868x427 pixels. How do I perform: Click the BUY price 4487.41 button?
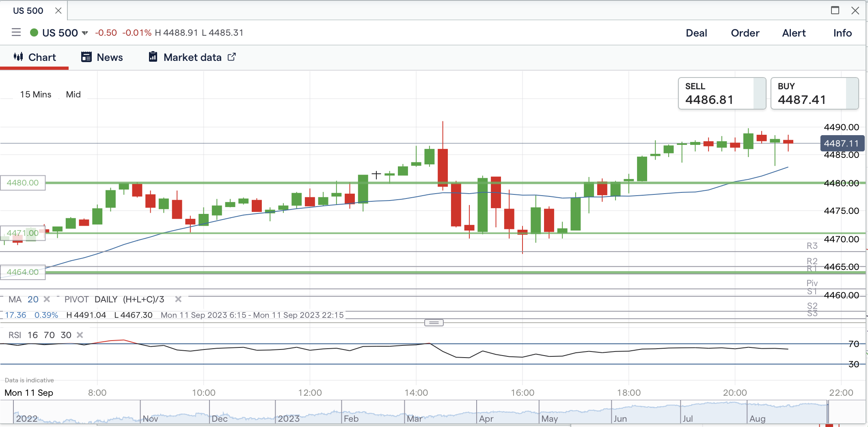814,93
